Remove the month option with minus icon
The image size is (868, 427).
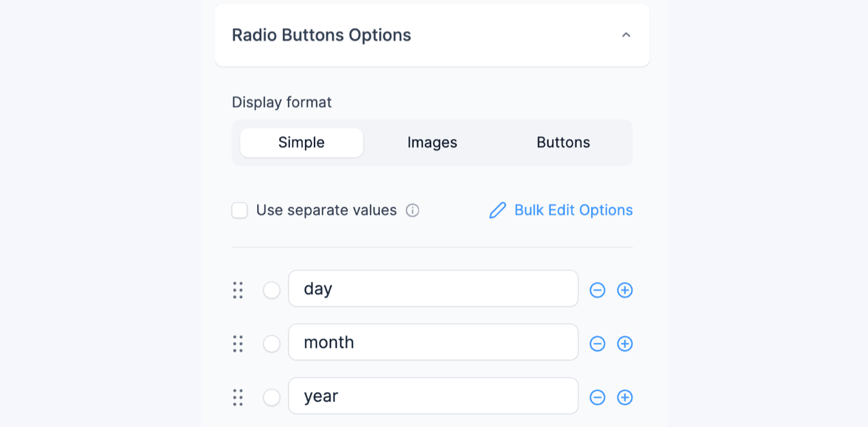(x=598, y=344)
